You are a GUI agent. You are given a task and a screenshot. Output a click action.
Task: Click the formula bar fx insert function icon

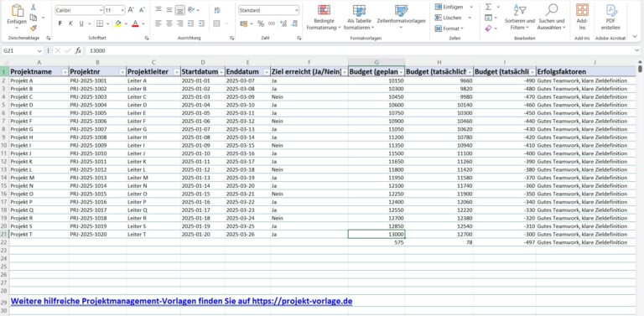point(78,50)
